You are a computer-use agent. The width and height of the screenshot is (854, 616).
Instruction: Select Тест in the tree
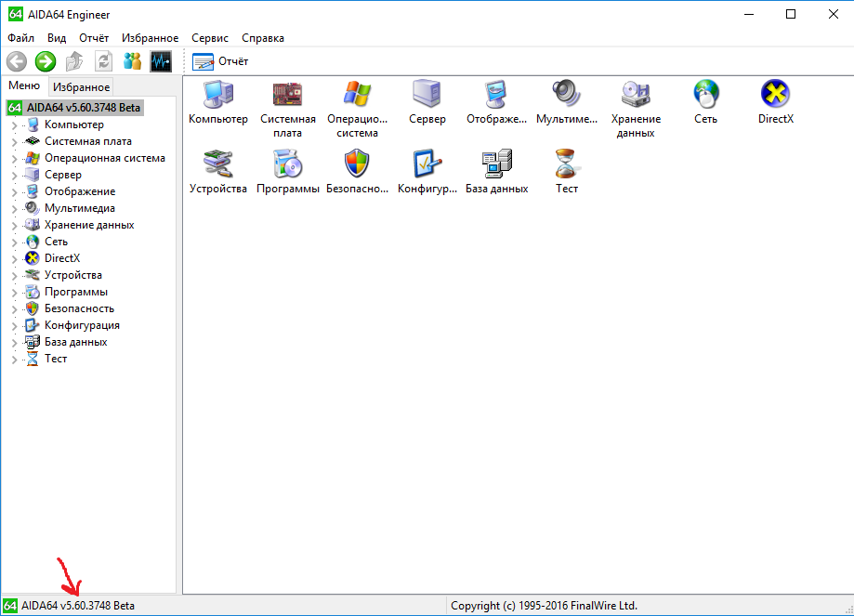56,359
